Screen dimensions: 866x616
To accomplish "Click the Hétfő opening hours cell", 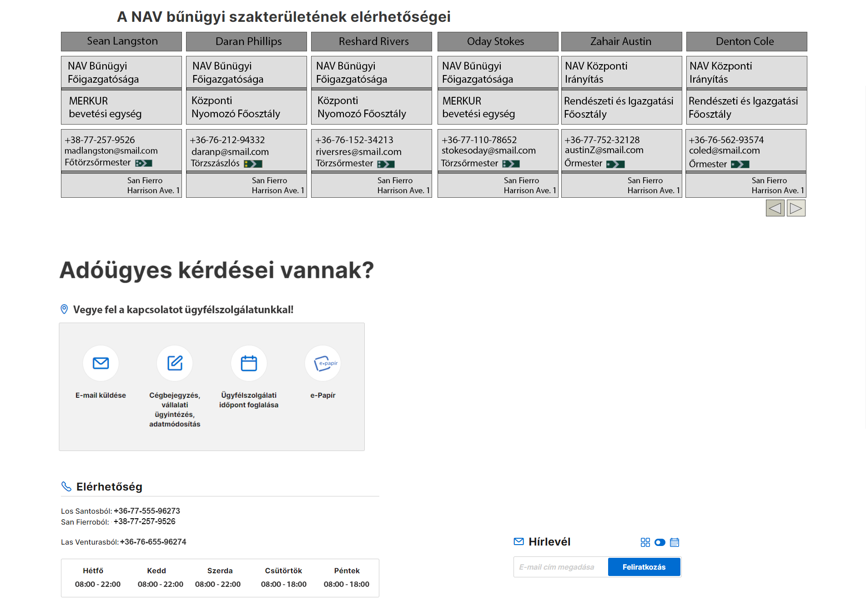I will point(98,584).
